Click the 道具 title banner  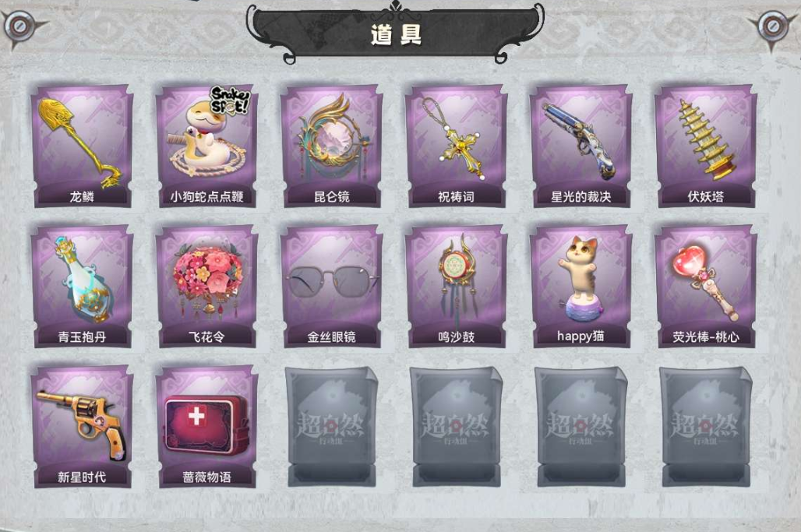point(395,32)
